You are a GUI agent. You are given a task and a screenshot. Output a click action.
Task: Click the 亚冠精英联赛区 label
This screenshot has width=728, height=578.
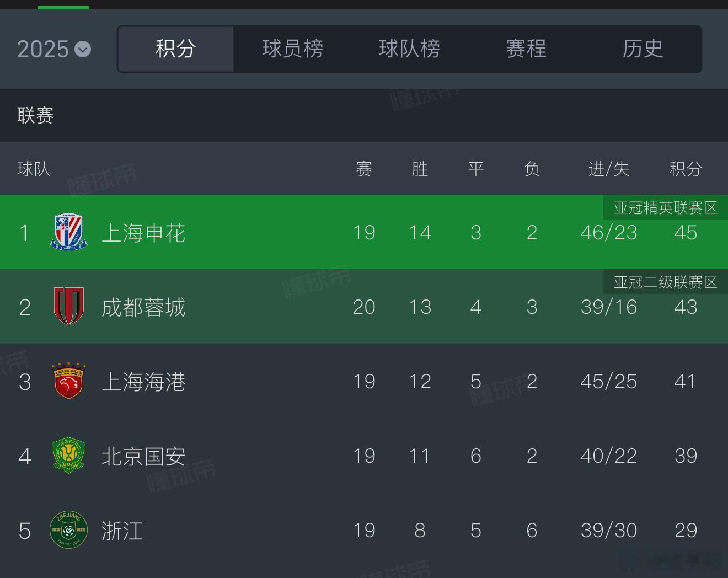666,207
